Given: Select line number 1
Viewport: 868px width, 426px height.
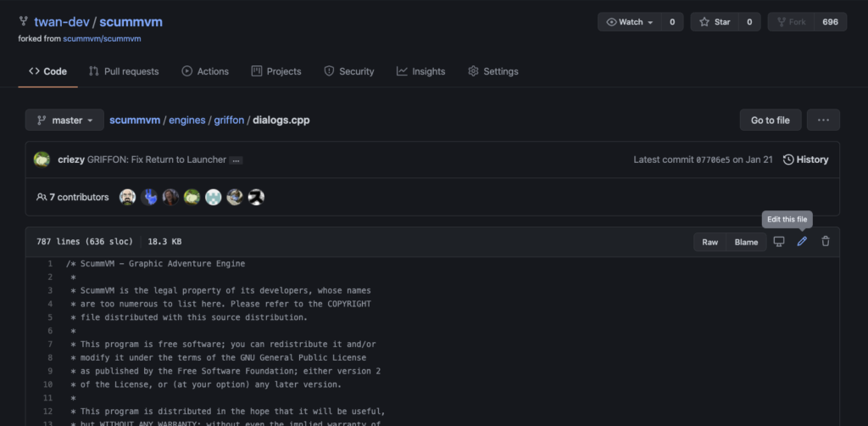Looking at the screenshot, I should click(x=50, y=264).
